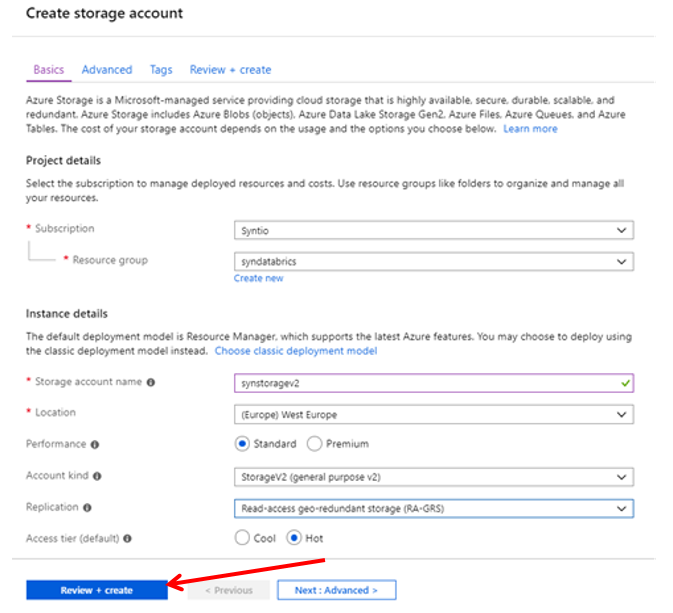Open the Location dropdown
673x613 pixels.
click(x=434, y=414)
